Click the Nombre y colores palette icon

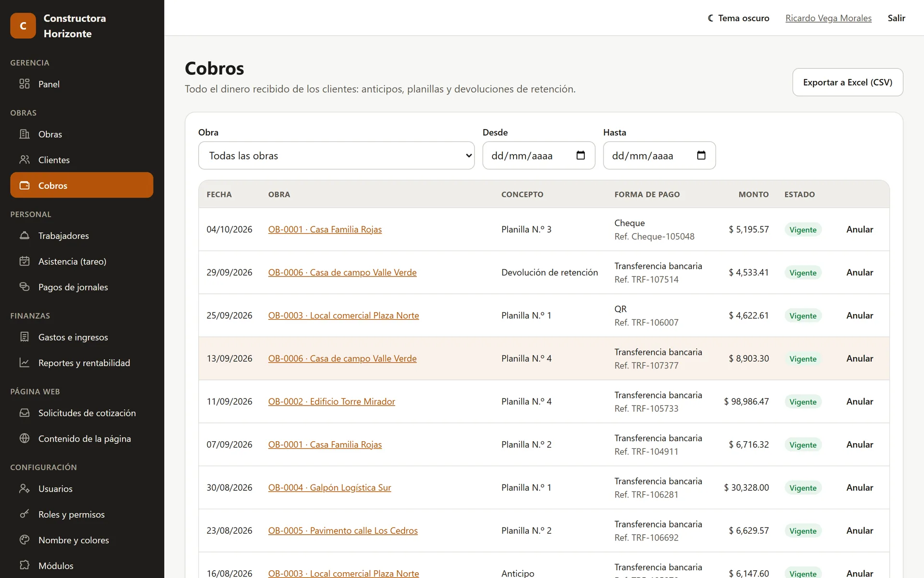tap(25, 540)
